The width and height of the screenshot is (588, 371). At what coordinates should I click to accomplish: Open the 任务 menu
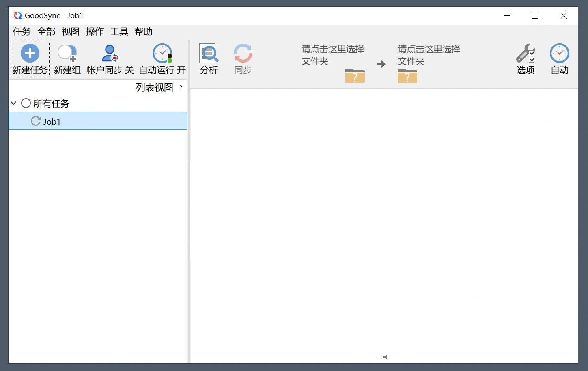22,32
